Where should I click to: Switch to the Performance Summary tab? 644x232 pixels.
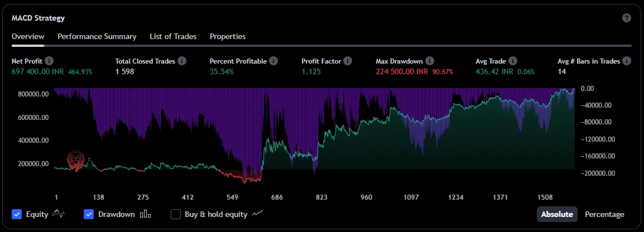point(97,36)
